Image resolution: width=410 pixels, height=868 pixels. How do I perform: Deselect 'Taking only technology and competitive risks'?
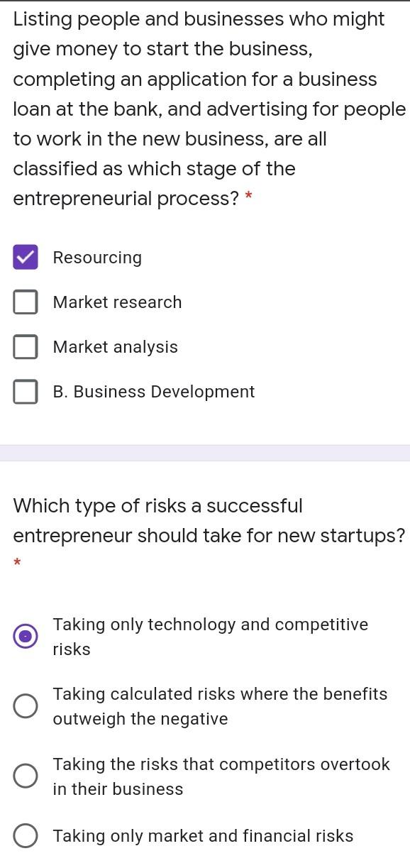(26, 636)
